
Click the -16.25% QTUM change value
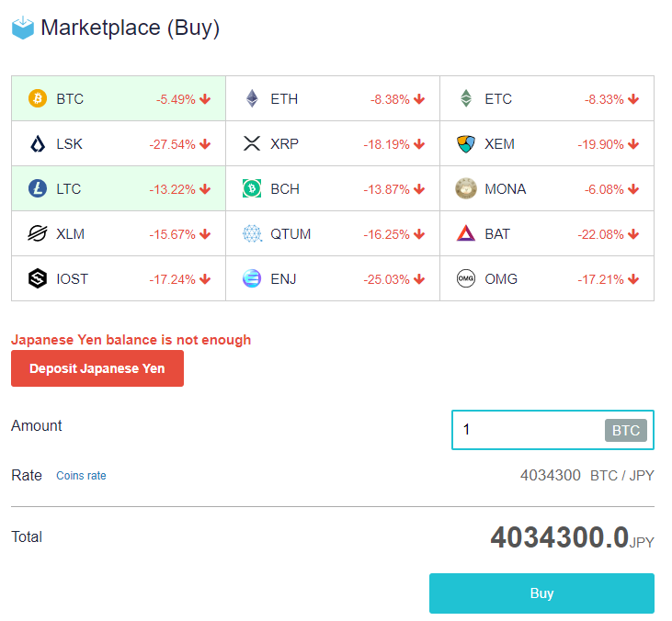coord(387,234)
